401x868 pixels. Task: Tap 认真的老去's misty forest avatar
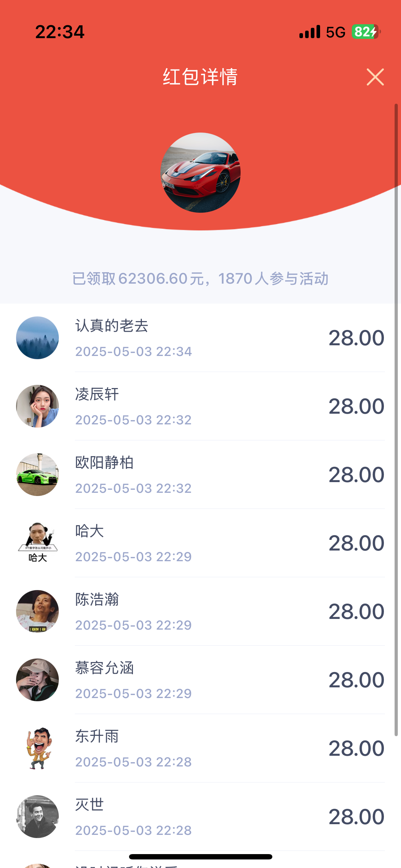[37, 338]
